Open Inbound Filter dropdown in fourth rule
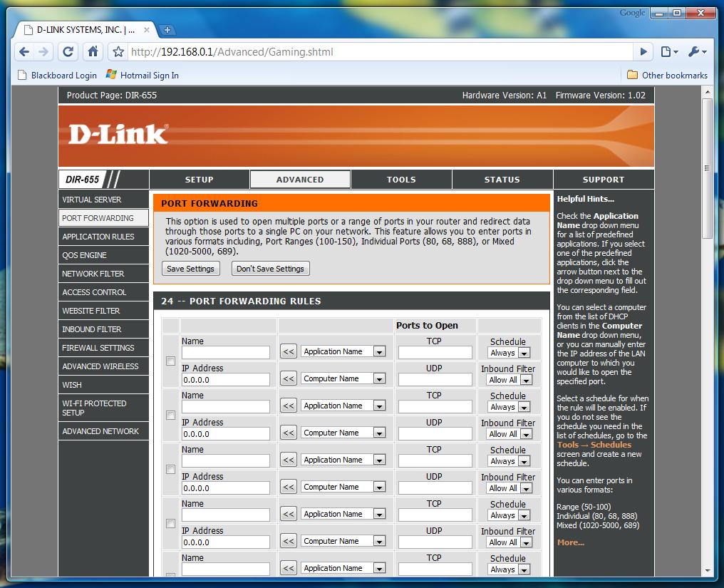The image size is (724, 588). pos(510,542)
